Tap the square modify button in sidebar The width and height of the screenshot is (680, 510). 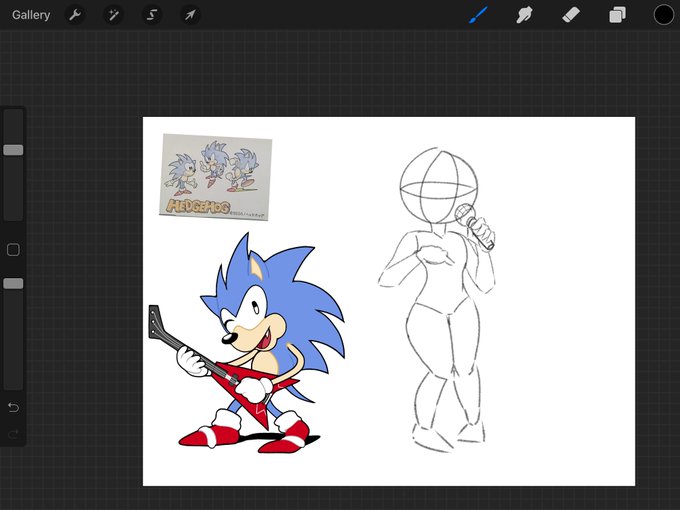13,250
